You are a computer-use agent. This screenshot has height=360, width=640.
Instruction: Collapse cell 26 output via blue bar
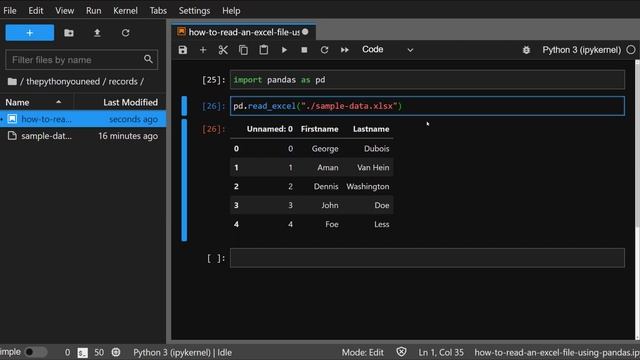pos(184,180)
